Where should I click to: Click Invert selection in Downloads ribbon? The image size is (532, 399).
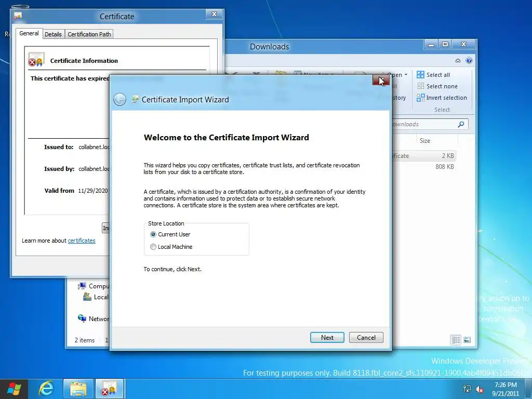click(x=442, y=98)
